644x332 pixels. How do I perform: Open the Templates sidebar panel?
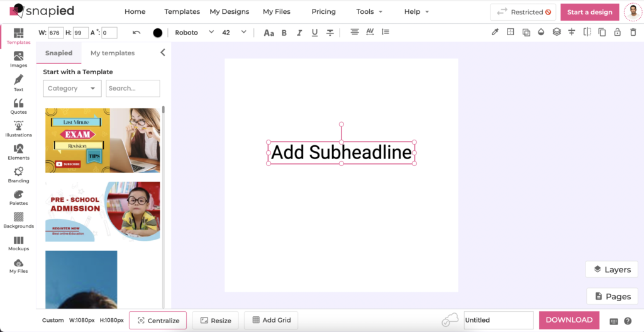[x=18, y=36]
